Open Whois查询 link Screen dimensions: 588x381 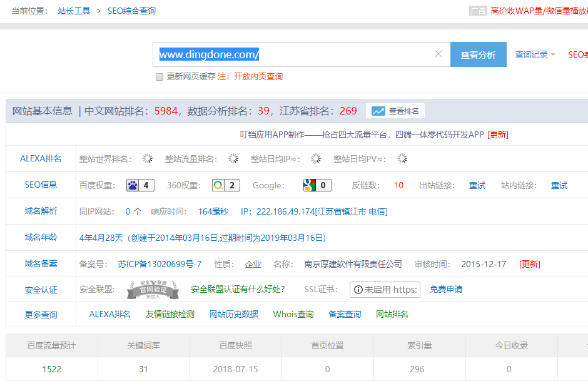click(293, 314)
